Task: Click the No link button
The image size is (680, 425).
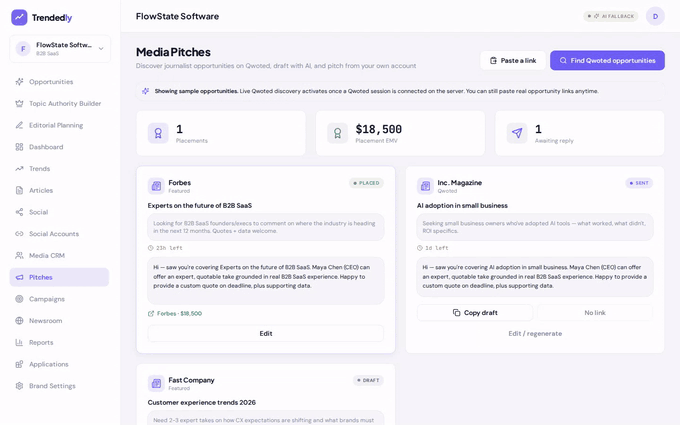Action: (x=595, y=313)
